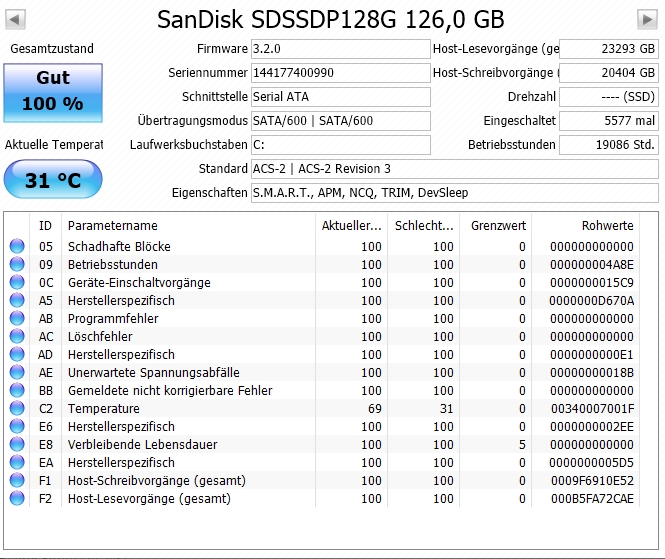Select the Schadhafte Blöcke parameter name
Screen dimensions: 665x559
click(x=119, y=246)
